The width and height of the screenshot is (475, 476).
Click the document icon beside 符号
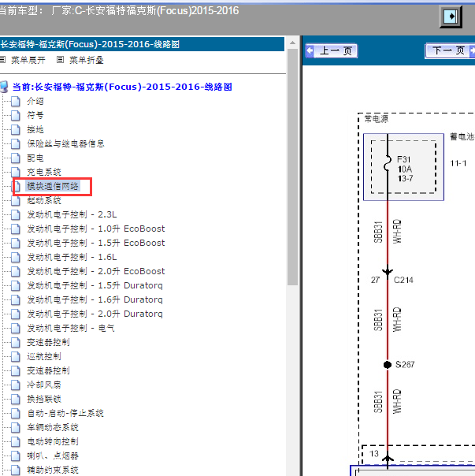point(16,115)
